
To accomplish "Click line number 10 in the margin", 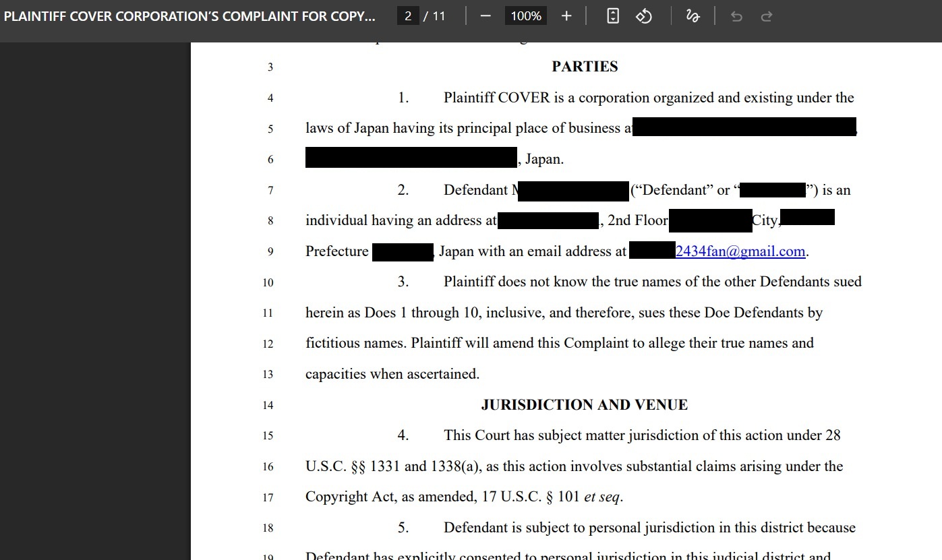I will [x=268, y=282].
